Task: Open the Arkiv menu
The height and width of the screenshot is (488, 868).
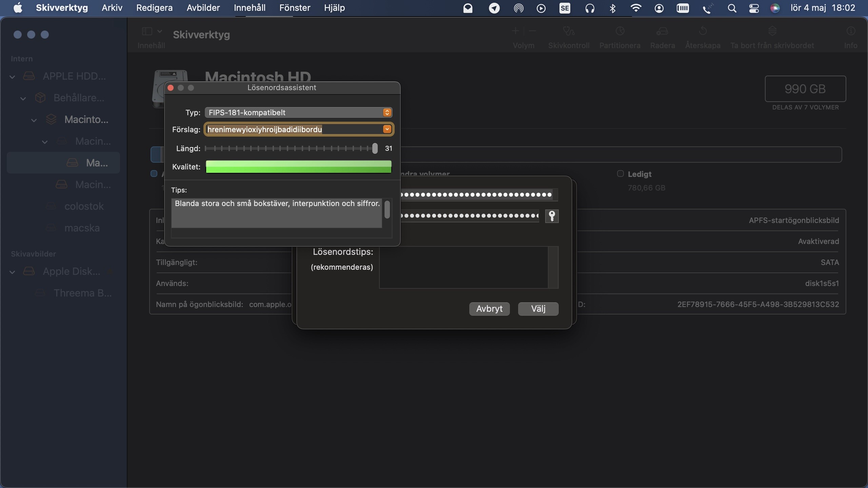Action: 112,8
